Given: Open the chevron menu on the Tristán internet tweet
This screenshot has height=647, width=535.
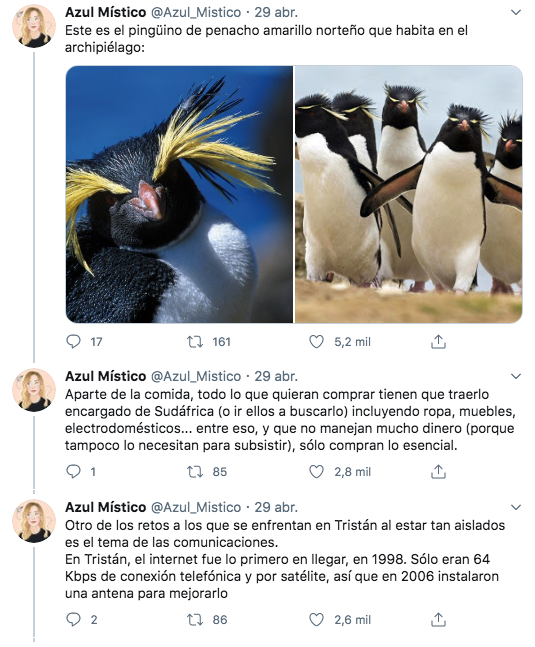Looking at the screenshot, I should (x=516, y=507).
